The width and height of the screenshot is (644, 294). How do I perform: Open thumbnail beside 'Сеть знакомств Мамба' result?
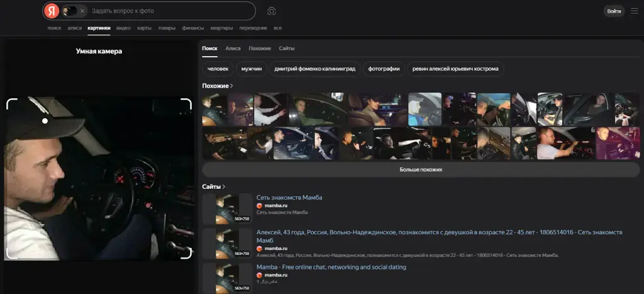click(227, 208)
